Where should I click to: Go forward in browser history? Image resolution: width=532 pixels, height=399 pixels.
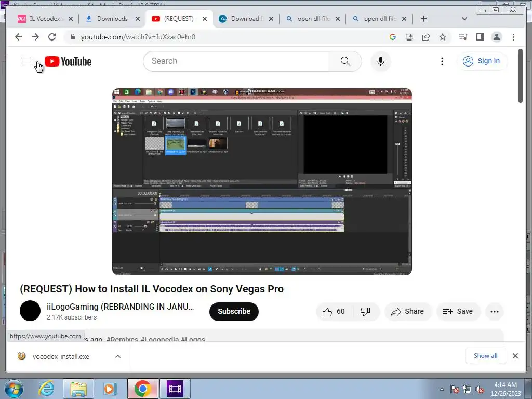pyautogui.click(x=35, y=37)
